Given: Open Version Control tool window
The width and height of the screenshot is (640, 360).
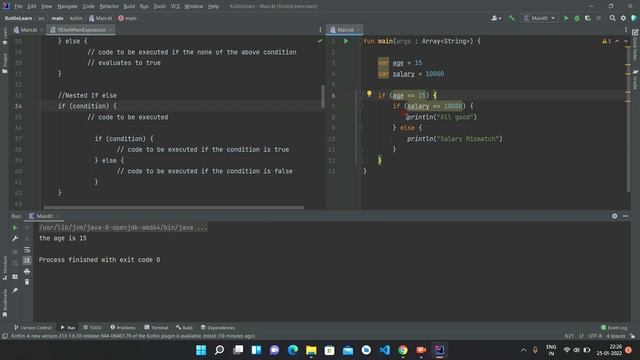Looking at the screenshot, I should coord(33,327).
